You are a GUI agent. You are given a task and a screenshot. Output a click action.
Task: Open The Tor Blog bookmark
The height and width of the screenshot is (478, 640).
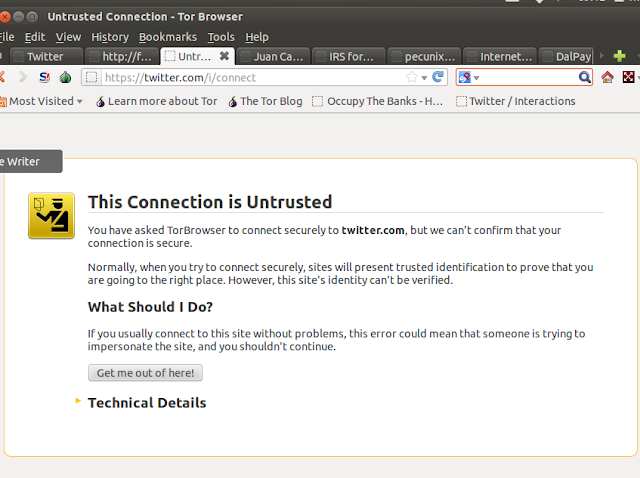pos(265,101)
